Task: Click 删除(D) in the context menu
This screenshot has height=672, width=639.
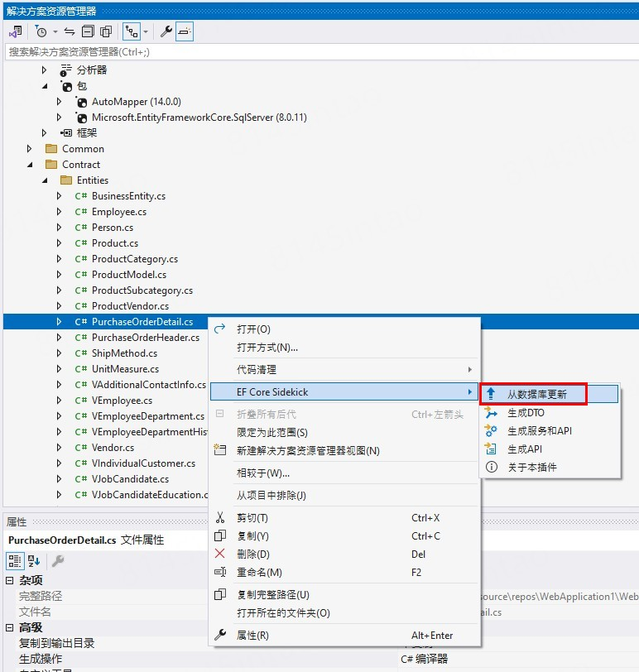Action: coord(252,554)
